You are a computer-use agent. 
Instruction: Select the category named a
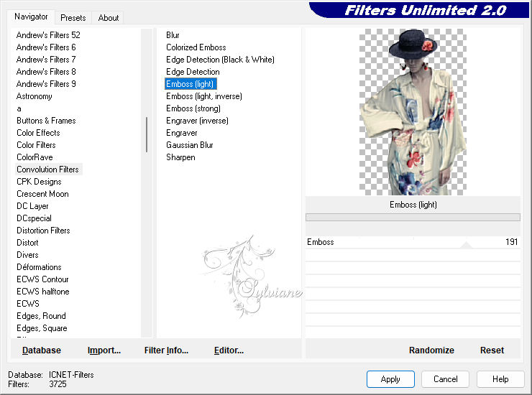click(19, 108)
